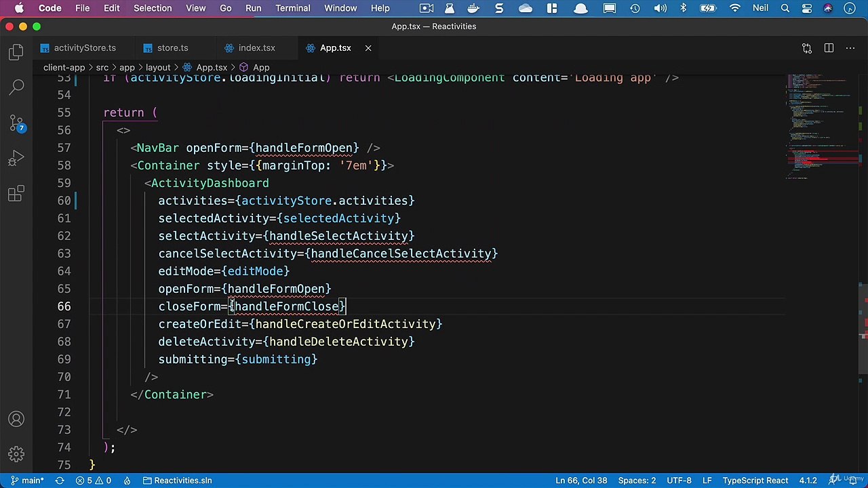The width and height of the screenshot is (868, 488).
Task: Open the Search view in activity bar
Action: [x=16, y=87]
